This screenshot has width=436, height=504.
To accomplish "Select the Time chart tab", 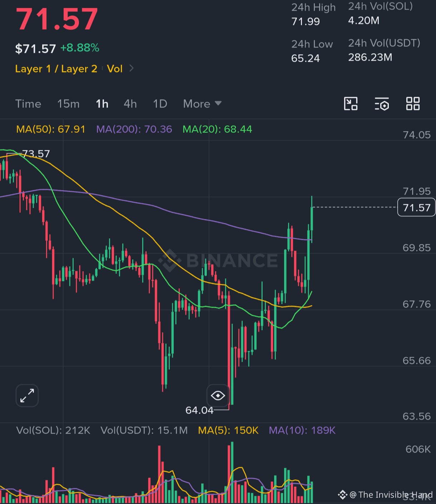I will point(28,104).
